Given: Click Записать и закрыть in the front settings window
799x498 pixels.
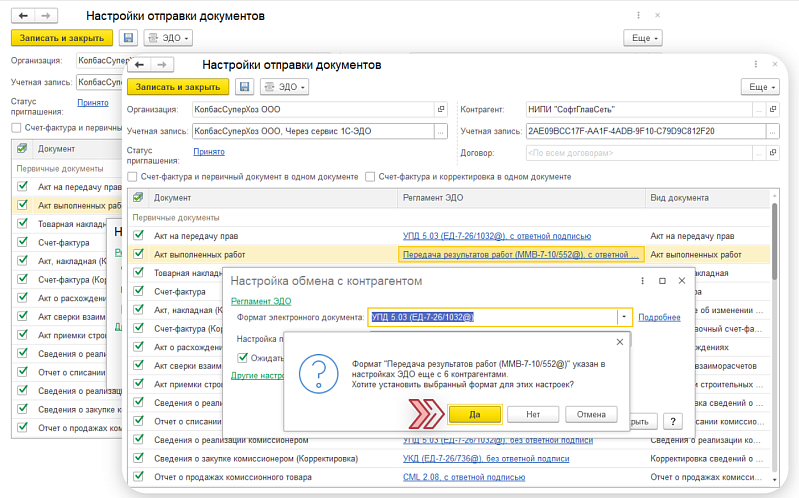Looking at the screenshot, I should pyautogui.click(x=177, y=87).
